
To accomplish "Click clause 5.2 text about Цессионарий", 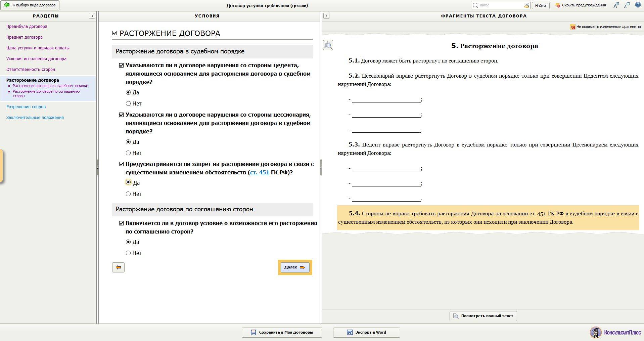I will [x=488, y=80].
